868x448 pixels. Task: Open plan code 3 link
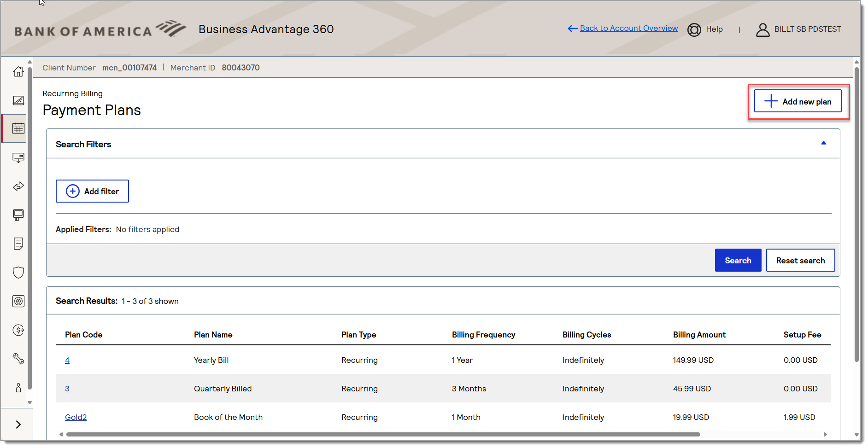tap(67, 389)
